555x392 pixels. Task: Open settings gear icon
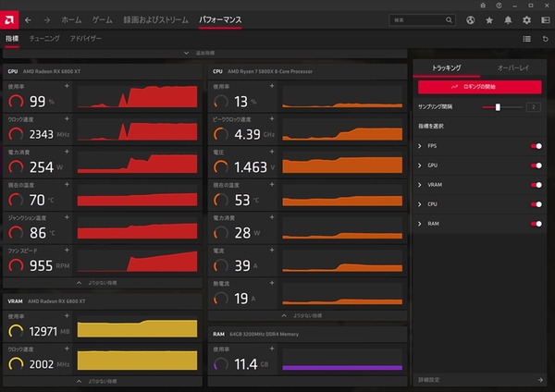(x=526, y=19)
